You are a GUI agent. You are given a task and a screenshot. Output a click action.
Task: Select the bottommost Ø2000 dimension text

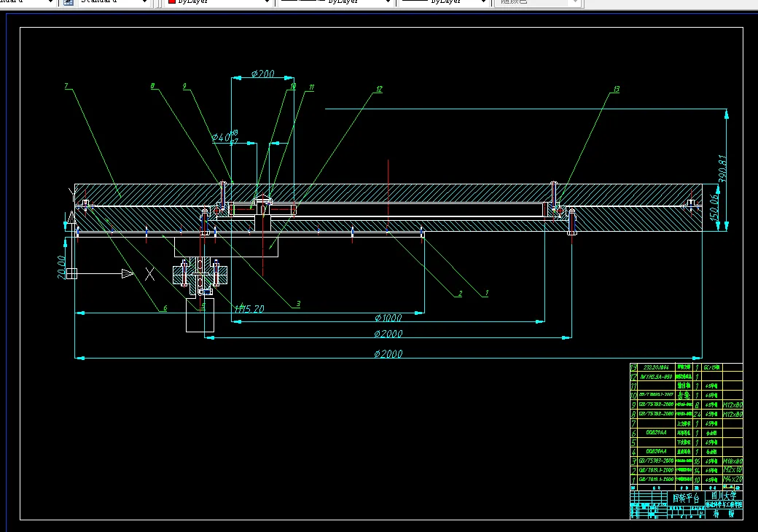tap(388, 353)
